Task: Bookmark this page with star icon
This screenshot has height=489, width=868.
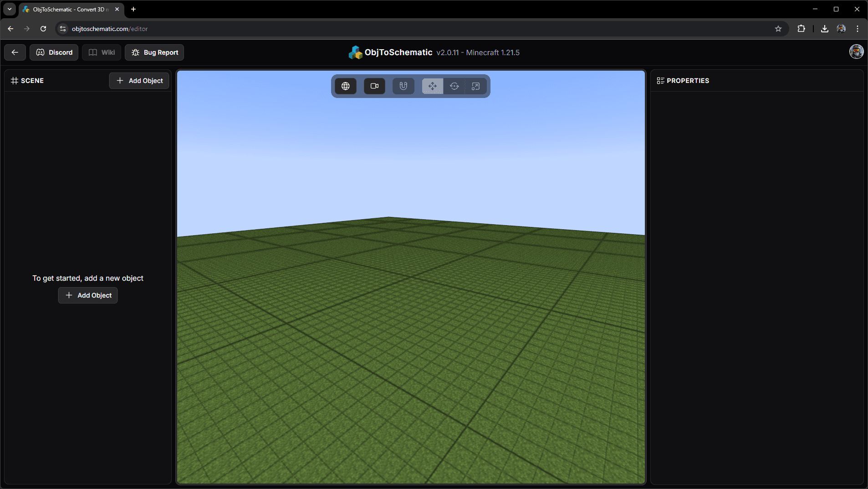Action: (x=778, y=29)
